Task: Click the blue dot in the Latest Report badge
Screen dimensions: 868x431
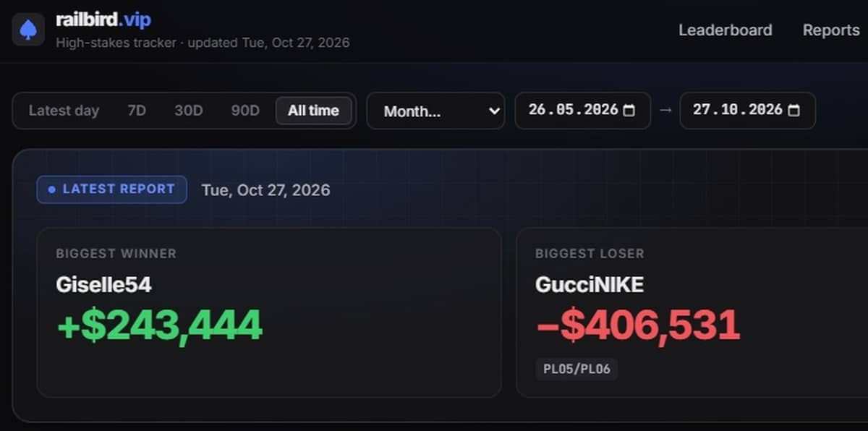Action: (x=51, y=189)
